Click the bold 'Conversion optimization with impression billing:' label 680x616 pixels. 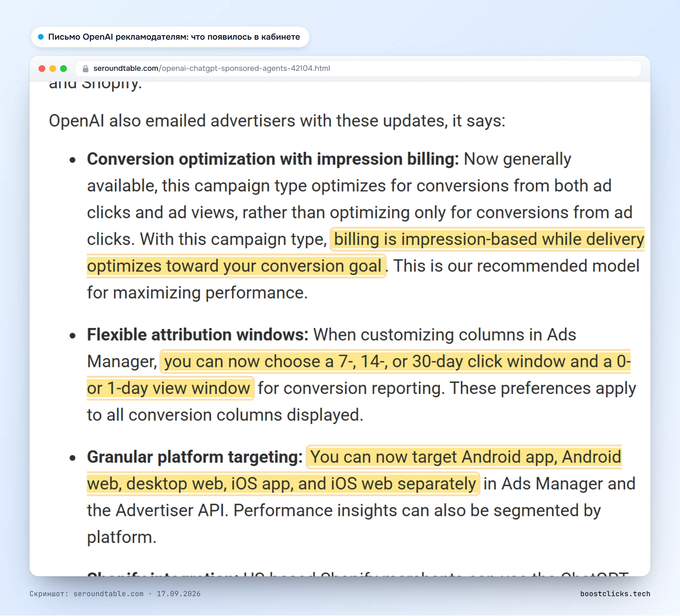tap(273, 159)
